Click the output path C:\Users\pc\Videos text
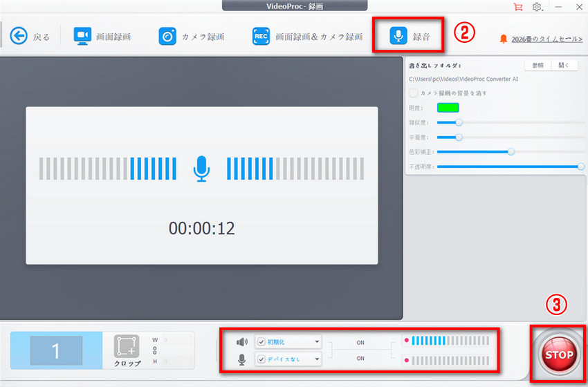 [x=463, y=79]
